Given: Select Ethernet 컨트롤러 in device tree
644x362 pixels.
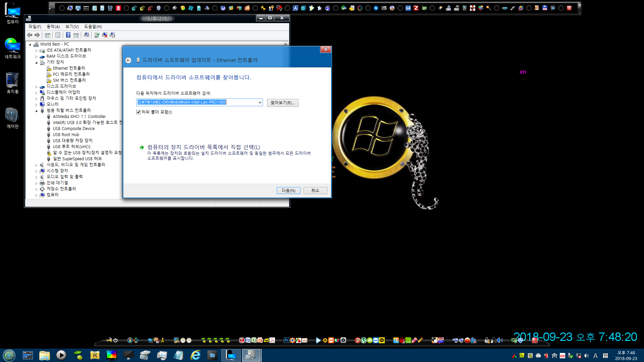Looking at the screenshot, I should pos(69,68).
